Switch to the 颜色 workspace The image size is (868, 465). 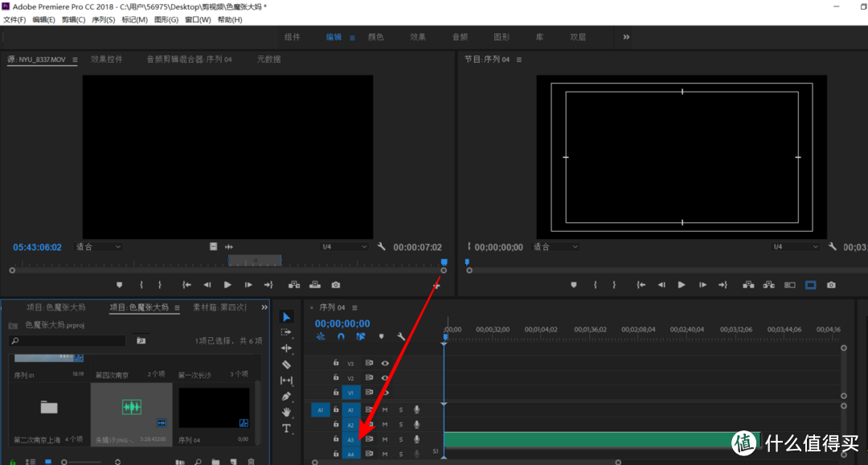click(376, 37)
